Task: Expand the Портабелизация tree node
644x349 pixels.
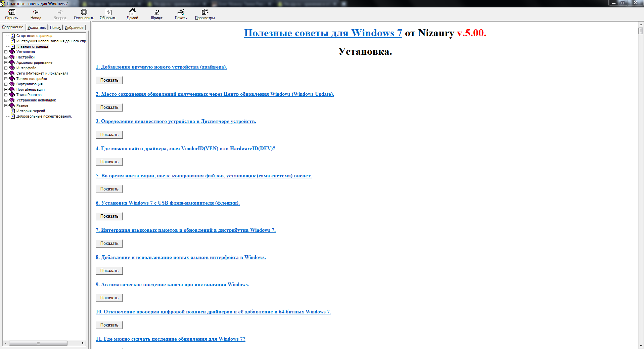Action: (x=6, y=89)
